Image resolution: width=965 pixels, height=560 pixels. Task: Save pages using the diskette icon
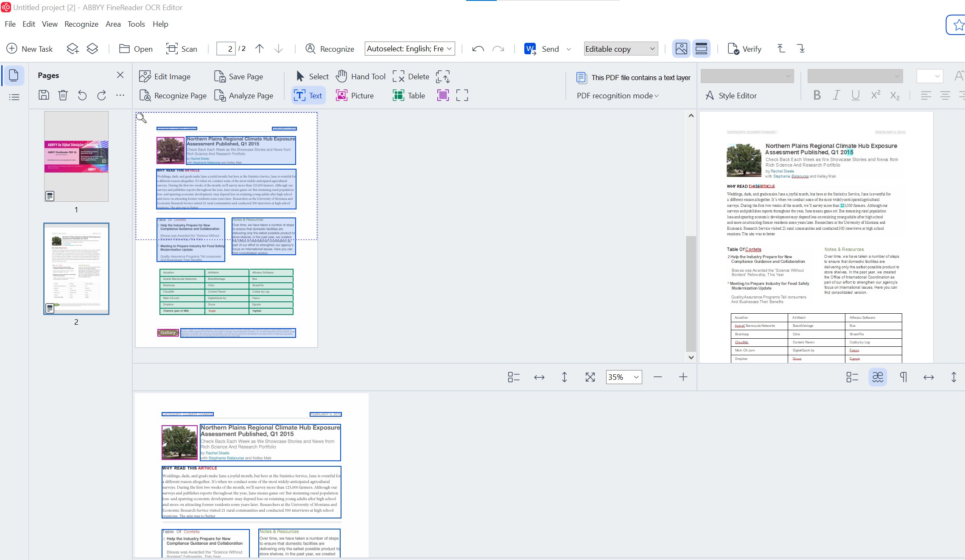(x=44, y=95)
